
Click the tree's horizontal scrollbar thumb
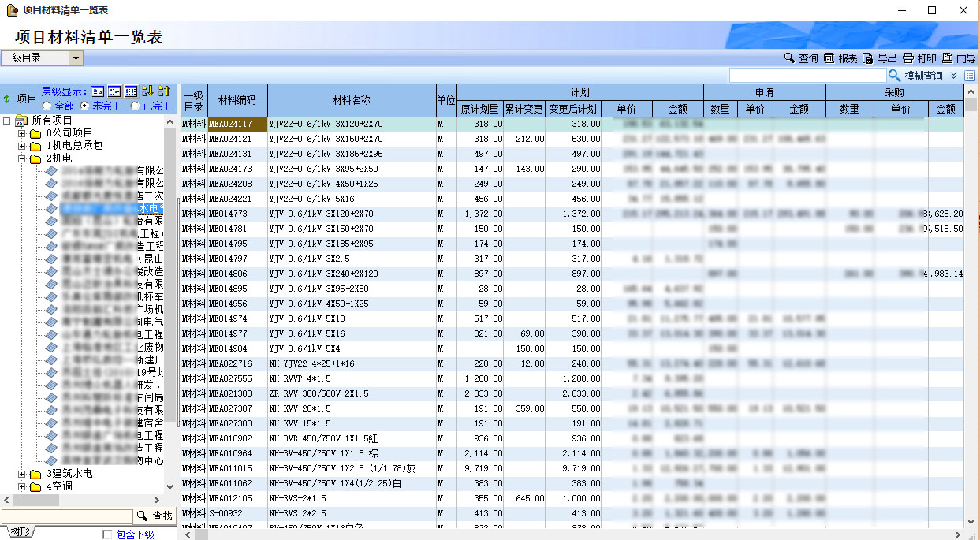click(x=36, y=500)
